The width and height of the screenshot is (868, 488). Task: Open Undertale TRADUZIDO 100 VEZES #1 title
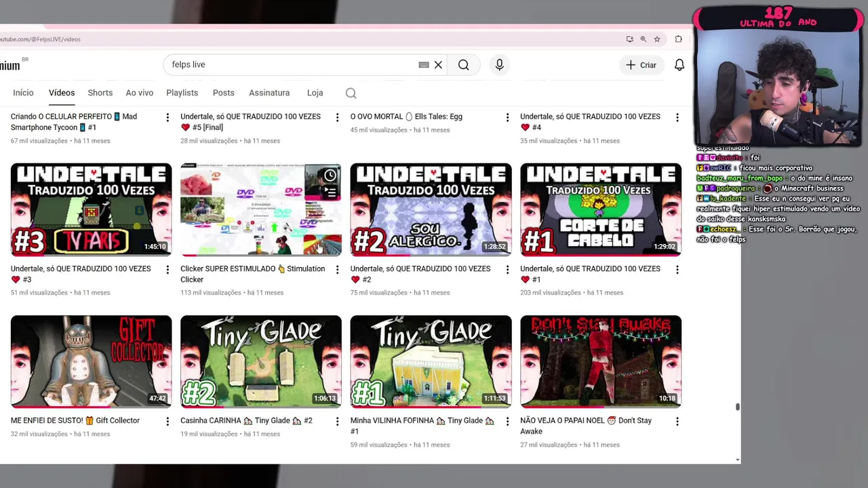pos(590,274)
